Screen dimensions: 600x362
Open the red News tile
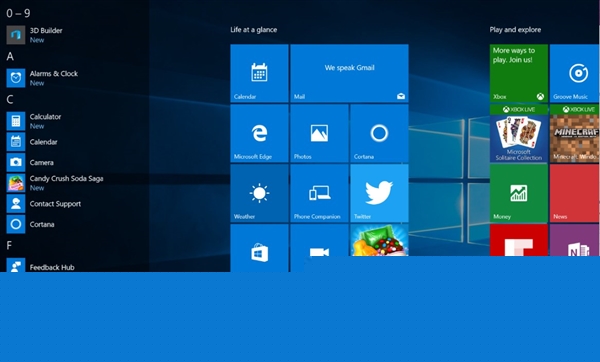pos(575,193)
